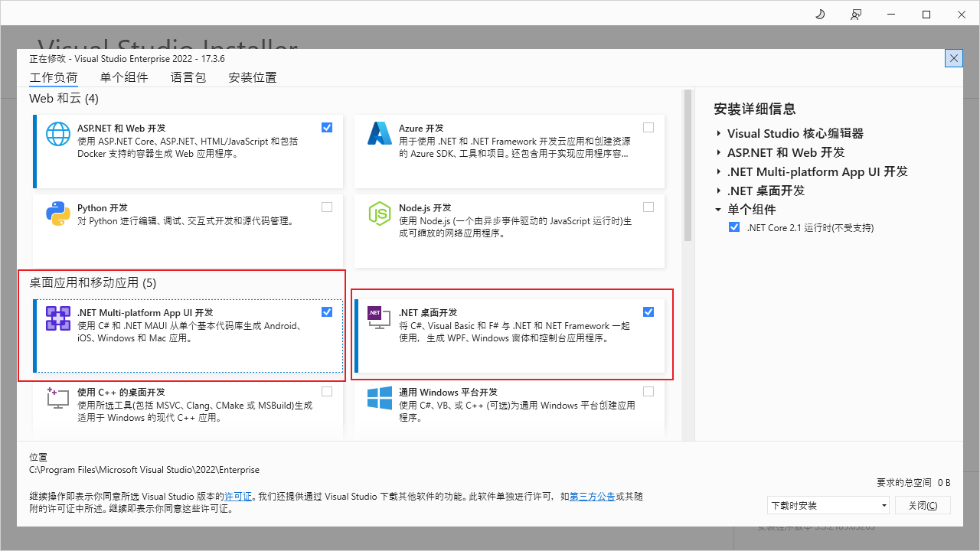Viewport: 980px width, 551px height.
Task: Uncheck the .NET 桌面开发 workload checkbox
Action: 648,311
